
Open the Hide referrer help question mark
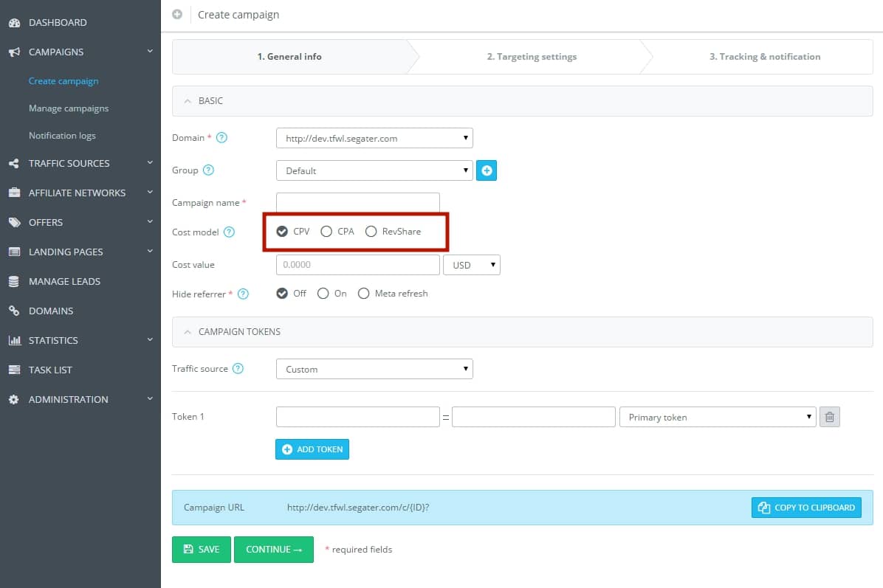243,294
